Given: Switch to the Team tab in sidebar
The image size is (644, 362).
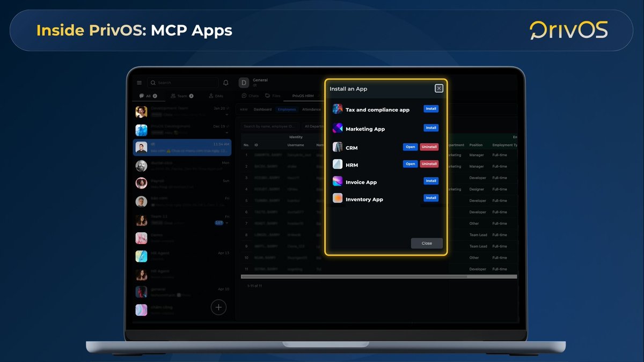Looking at the screenshot, I should click(x=182, y=96).
